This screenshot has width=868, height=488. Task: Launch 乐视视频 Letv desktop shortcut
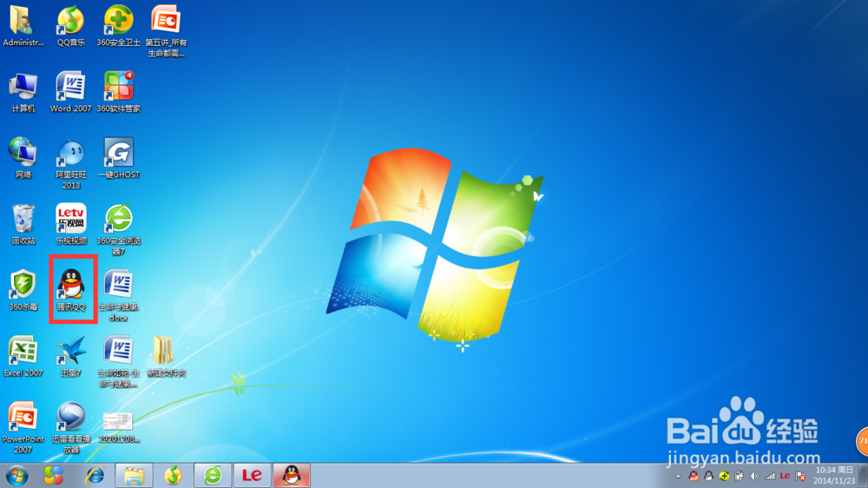coord(71,224)
